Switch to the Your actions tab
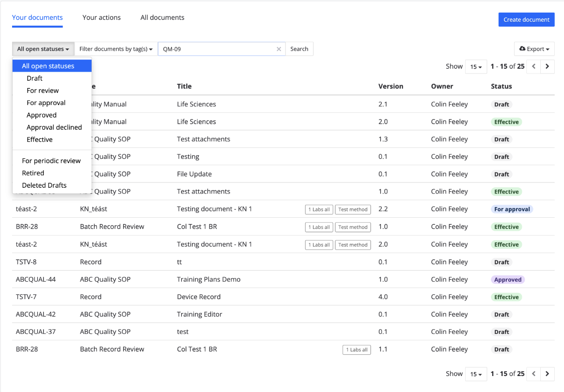The width and height of the screenshot is (564, 392). 101,17
